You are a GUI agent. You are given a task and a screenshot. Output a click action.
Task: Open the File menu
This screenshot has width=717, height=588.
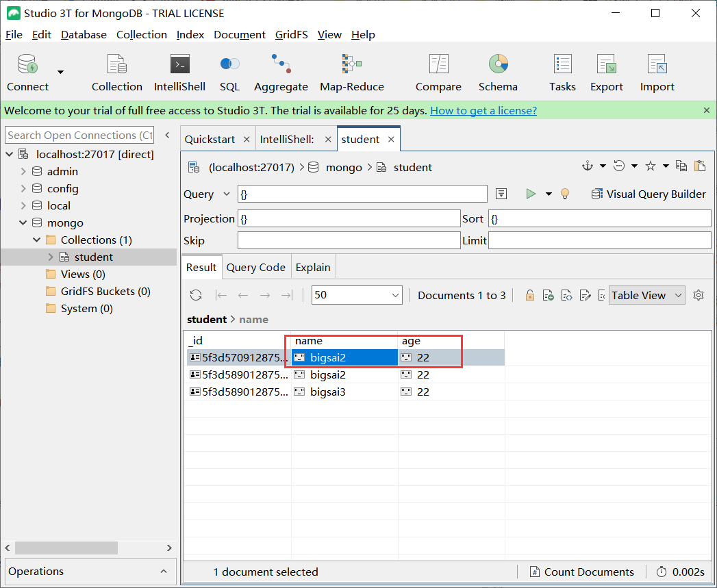tap(14, 35)
